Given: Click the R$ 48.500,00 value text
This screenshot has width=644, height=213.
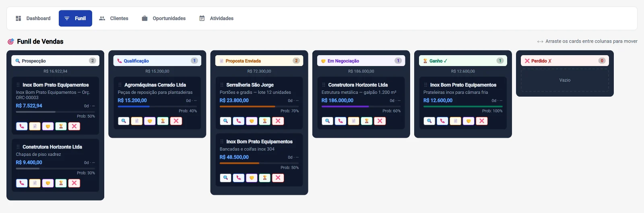Looking at the screenshot, I should 234,157.
